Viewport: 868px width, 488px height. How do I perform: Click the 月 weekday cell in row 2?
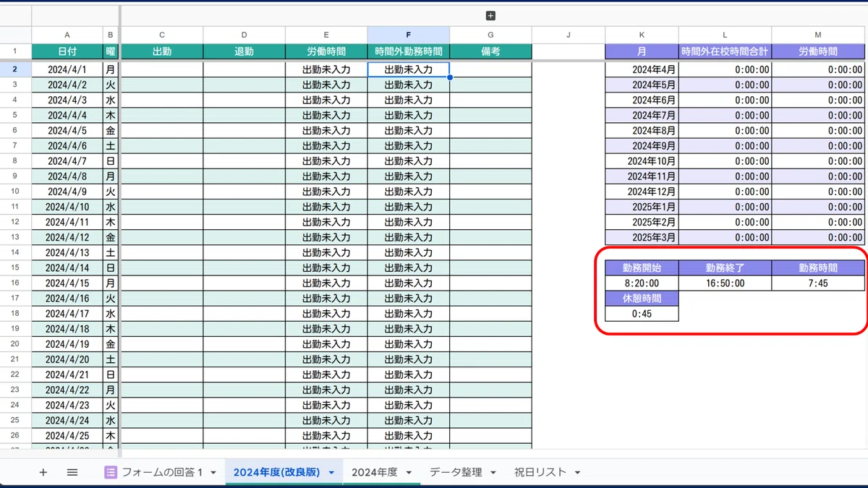point(111,70)
